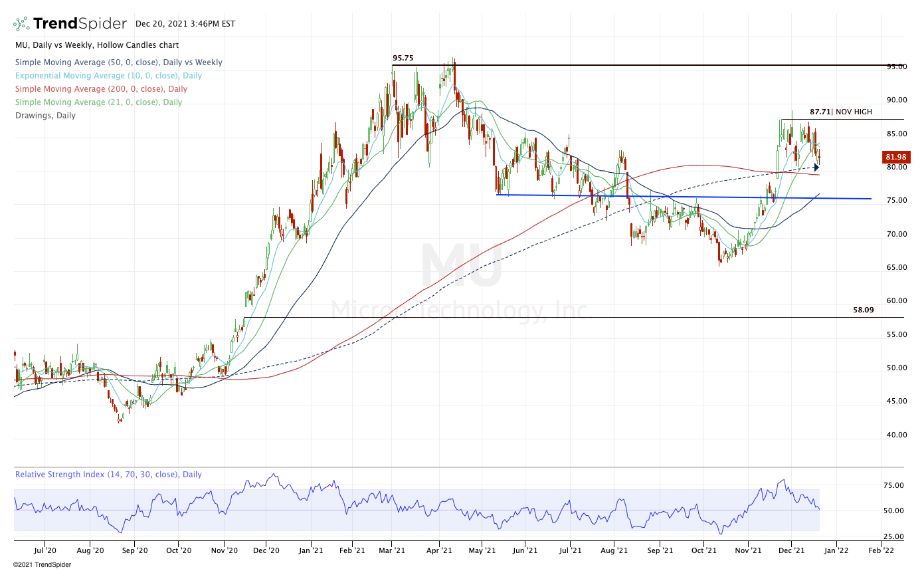Click the TrendSpider spider logo icon
The image size is (924, 571).
point(21,24)
